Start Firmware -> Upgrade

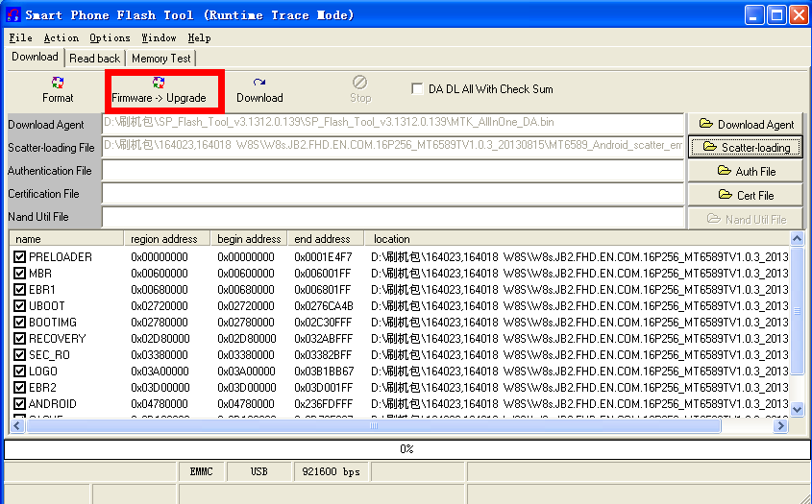pyautogui.click(x=159, y=90)
